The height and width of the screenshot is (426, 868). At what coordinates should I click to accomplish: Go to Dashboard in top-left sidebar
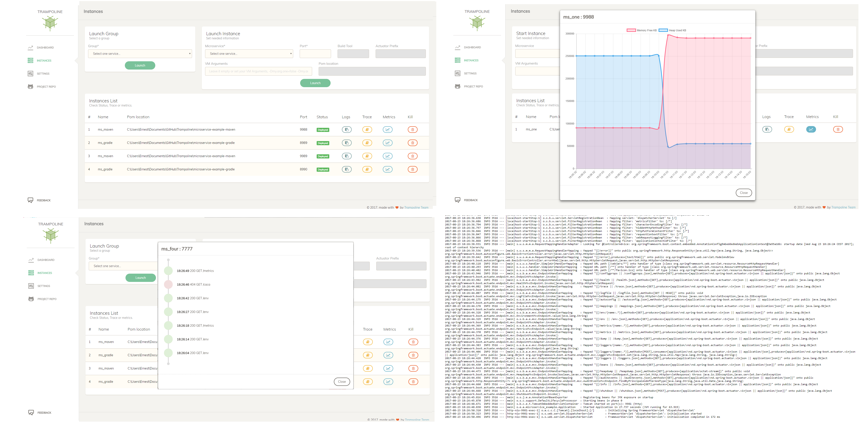click(x=45, y=47)
